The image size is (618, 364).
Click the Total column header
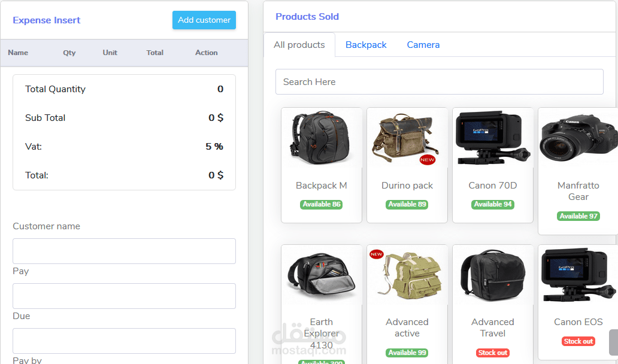pos(155,53)
